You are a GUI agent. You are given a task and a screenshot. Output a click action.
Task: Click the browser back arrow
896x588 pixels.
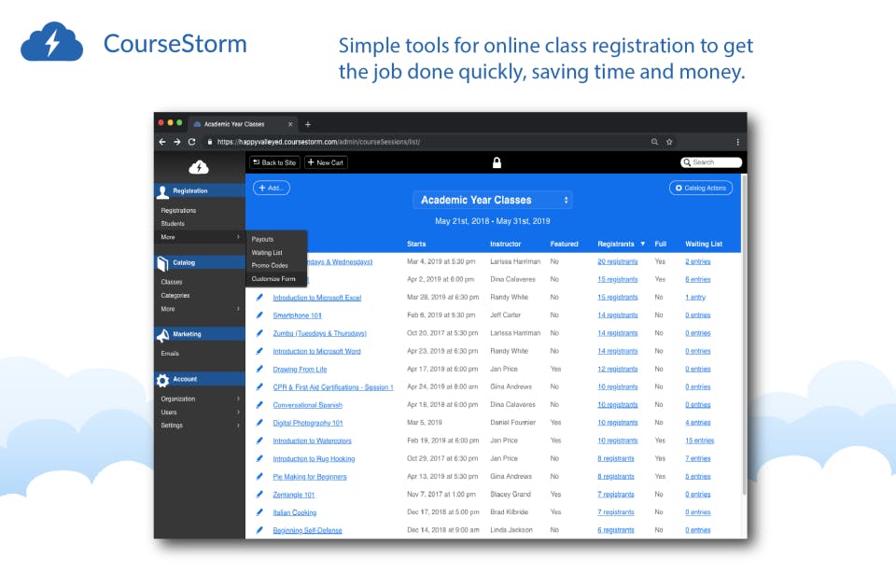162,142
